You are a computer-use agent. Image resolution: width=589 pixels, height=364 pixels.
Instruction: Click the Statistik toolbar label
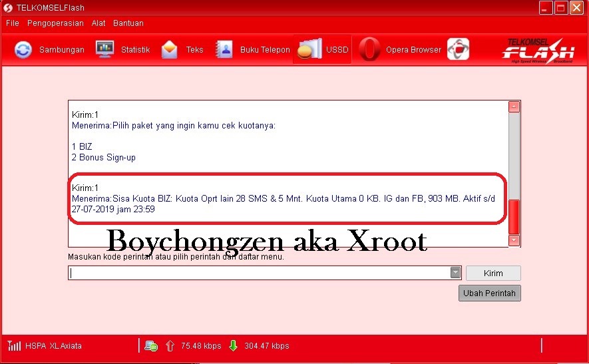pos(136,50)
